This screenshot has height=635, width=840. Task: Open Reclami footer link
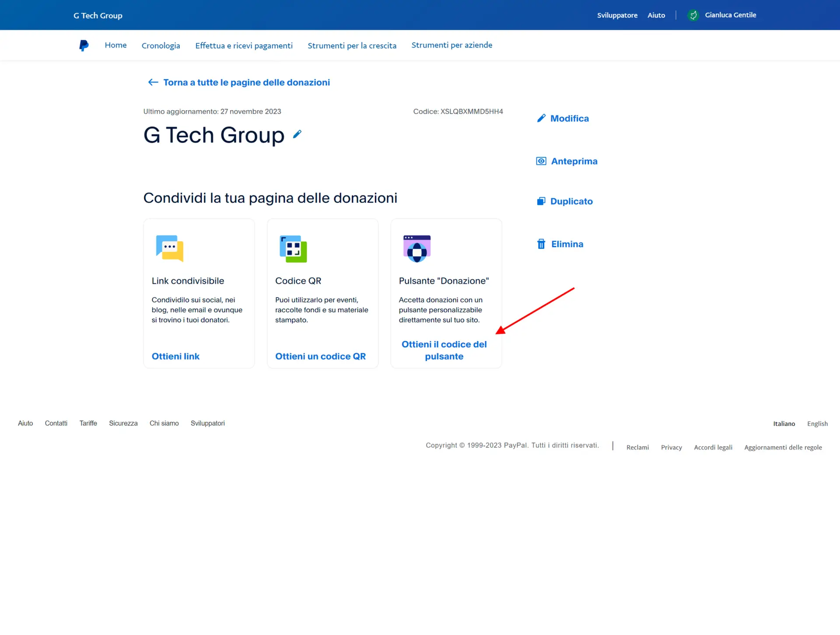click(637, 447)
